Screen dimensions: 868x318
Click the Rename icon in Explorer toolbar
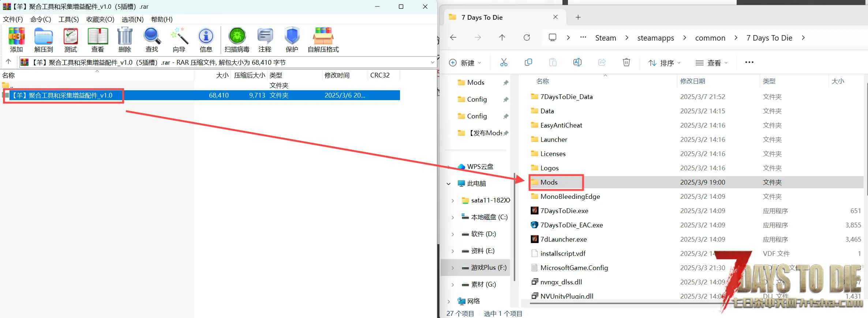(577, 63)
